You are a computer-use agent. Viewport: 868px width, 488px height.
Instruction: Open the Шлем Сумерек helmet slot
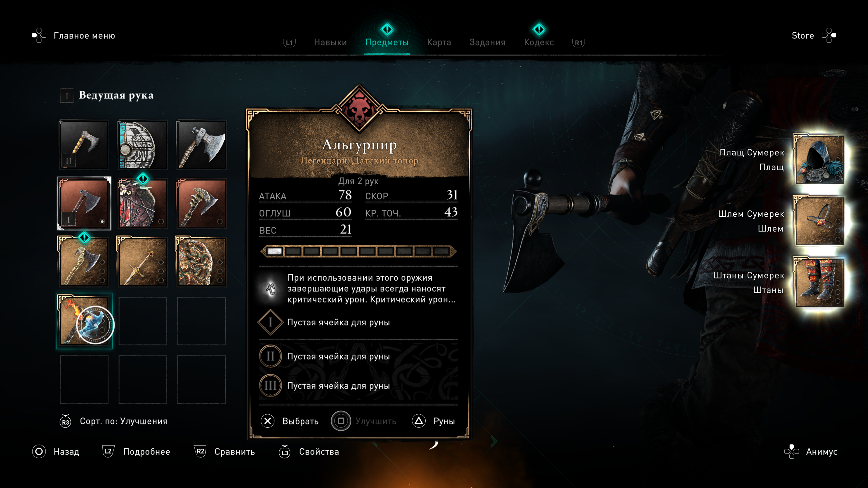819,221
